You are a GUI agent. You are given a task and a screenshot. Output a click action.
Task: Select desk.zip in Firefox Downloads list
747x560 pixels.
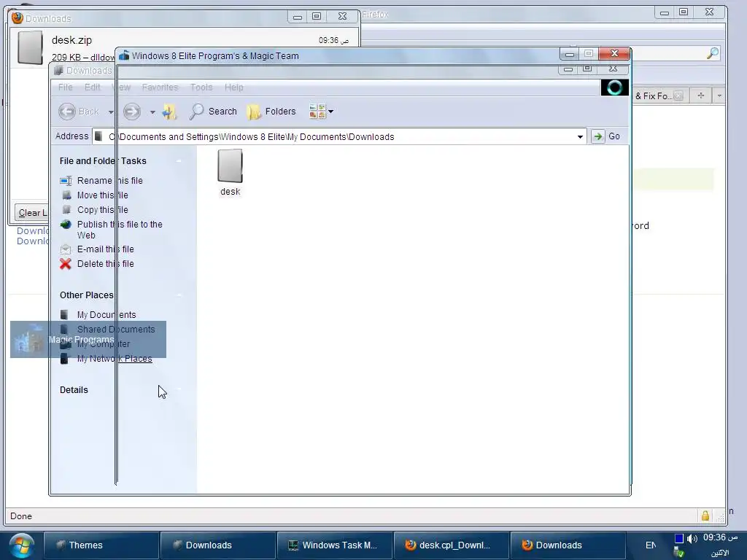(184, 47)
